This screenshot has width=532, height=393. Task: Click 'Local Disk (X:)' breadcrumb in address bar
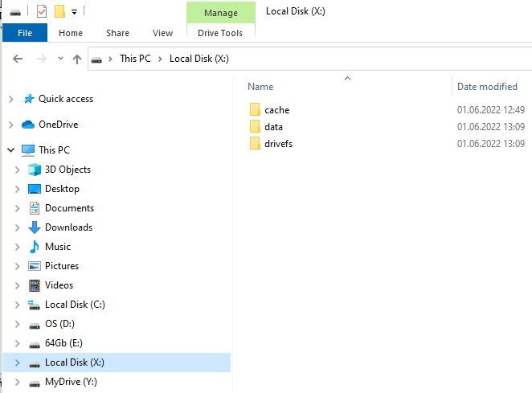pos(199,59)
